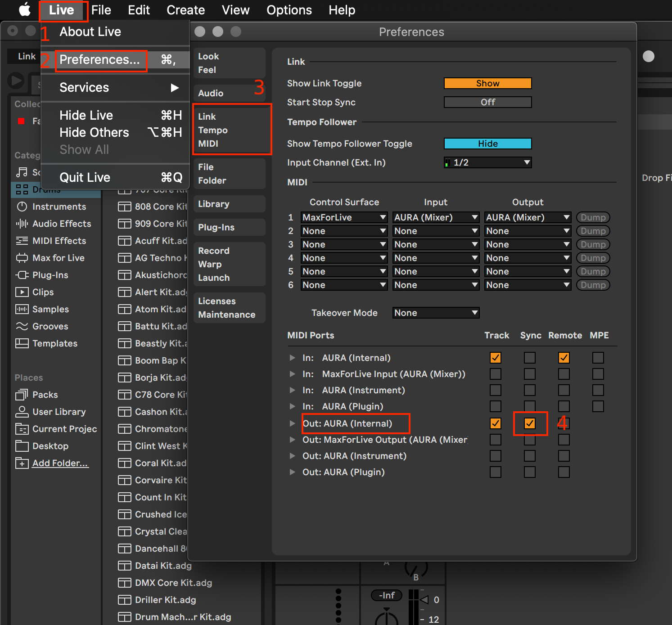The image size is (672, 625).
Task: Toggle Sync for Out: AURA (Internal)
Action: point(530,423)
